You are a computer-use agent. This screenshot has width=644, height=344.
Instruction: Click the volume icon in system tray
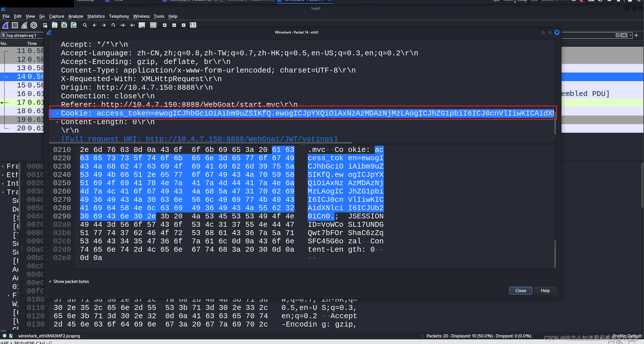600,1
